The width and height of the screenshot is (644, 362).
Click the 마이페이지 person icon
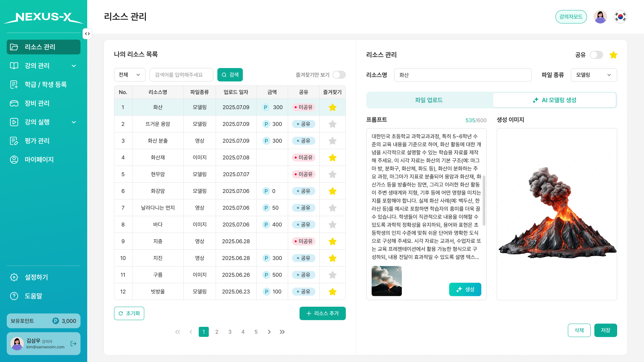coord(14,160)
